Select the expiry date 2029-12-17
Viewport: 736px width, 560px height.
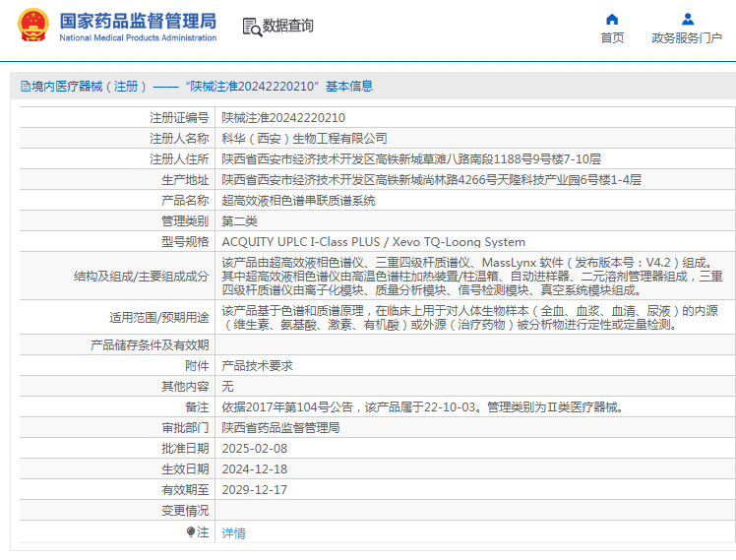[255, 489]
